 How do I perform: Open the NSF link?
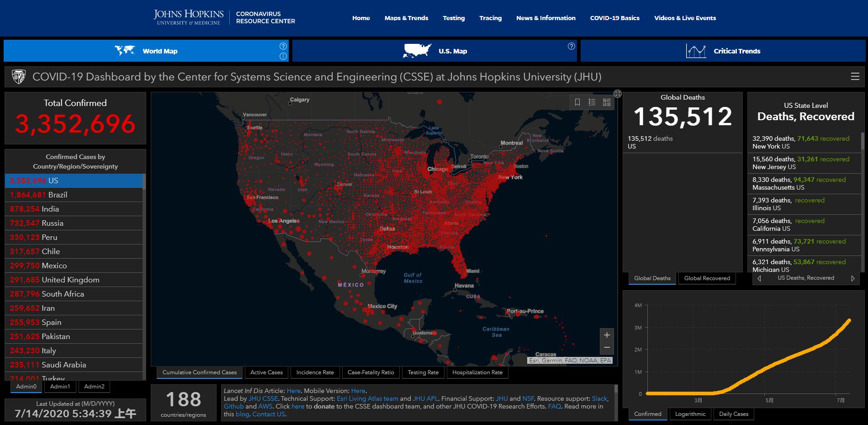[528, 398]
